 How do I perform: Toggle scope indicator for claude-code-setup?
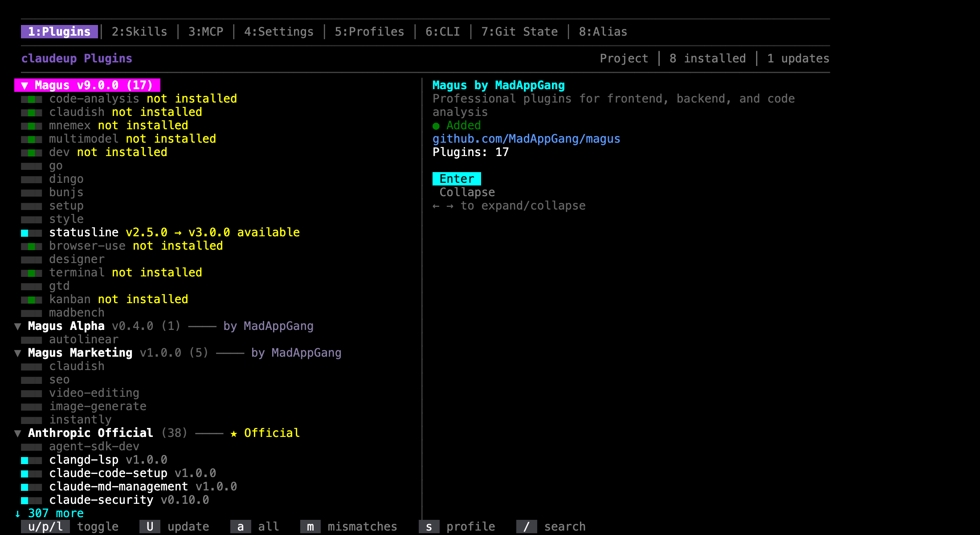[x=32, y=473]
